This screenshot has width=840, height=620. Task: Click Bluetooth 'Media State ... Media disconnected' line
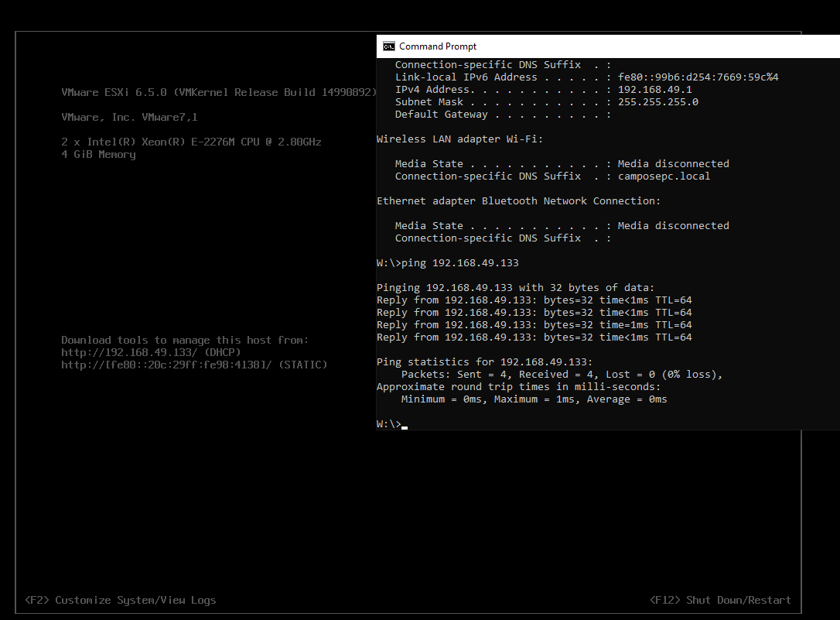coord(562,225)
